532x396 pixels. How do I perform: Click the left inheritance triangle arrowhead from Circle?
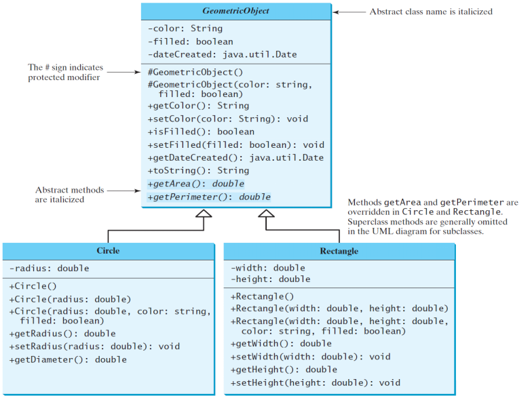204,214
